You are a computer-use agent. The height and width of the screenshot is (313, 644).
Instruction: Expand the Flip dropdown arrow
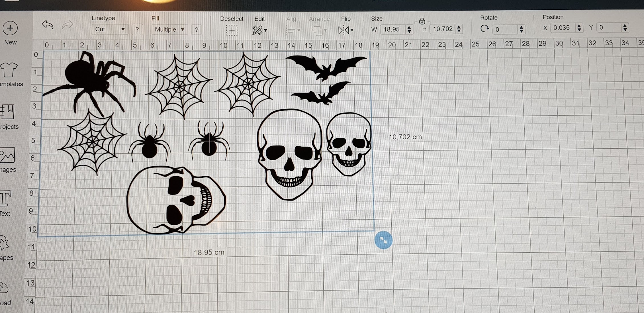coord(352,30)
